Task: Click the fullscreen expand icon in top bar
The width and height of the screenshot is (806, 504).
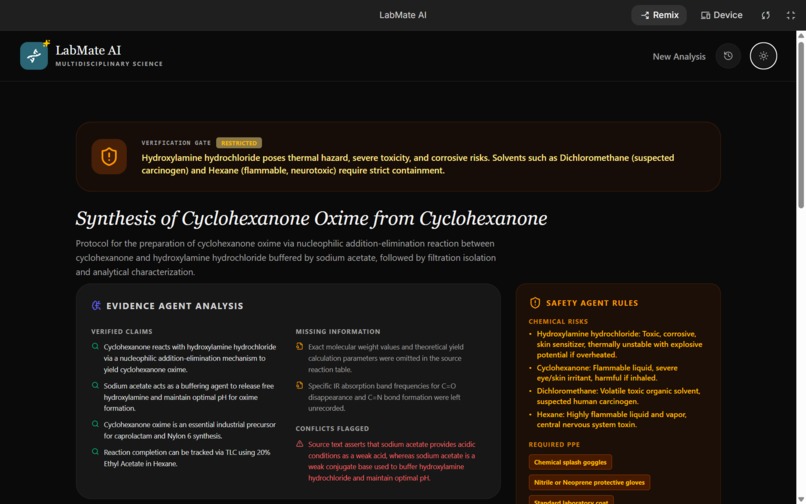Action: (791, 15)
